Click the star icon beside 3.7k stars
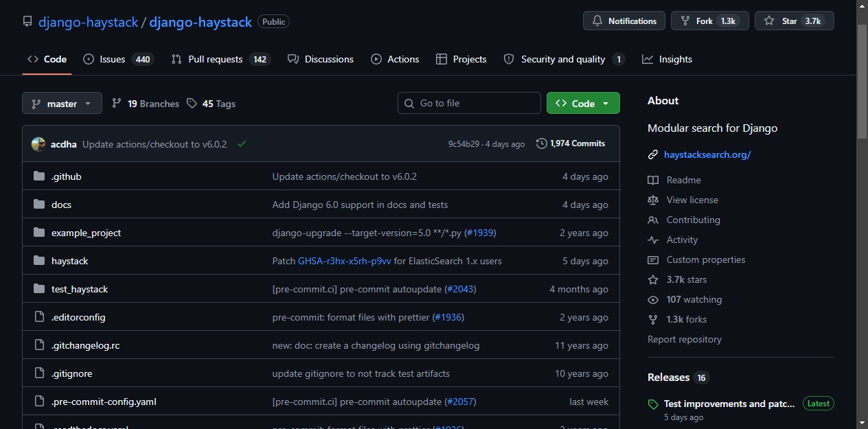Image resolution: width=868 pixels, height=429 pixels. 653,279
